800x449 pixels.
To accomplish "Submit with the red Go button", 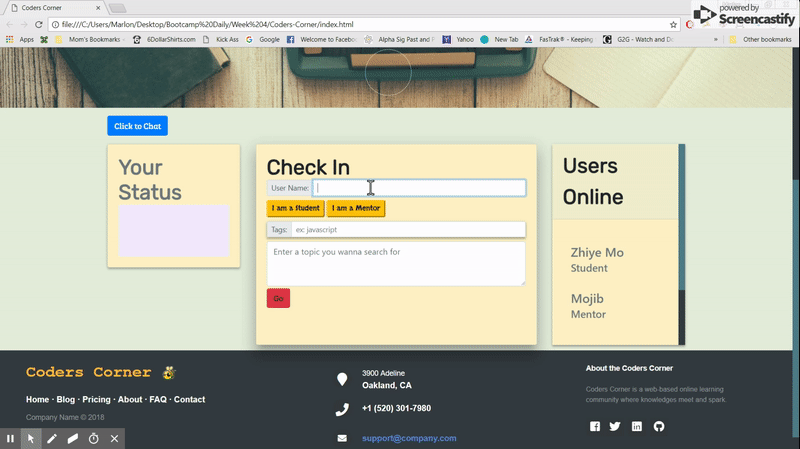I will 278,298.
